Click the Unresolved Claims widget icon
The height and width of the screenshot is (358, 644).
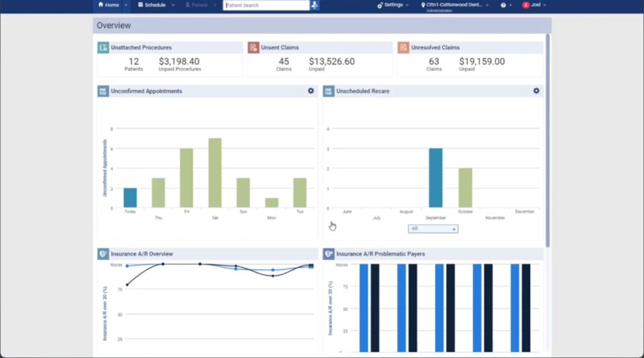(404, 48)
